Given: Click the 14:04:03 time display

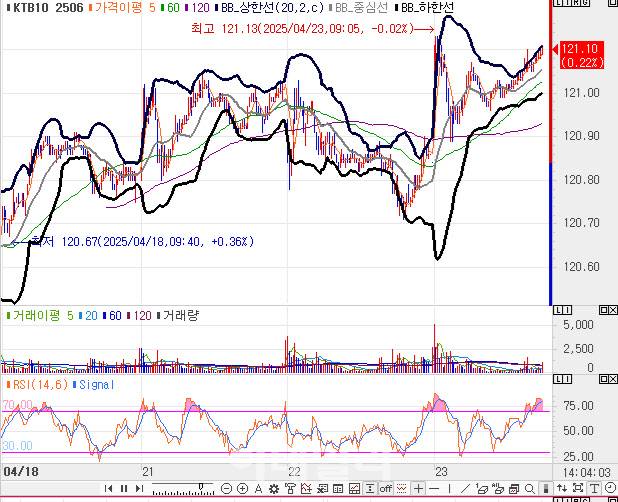Looking at the screenshot, I should (586, 472).
